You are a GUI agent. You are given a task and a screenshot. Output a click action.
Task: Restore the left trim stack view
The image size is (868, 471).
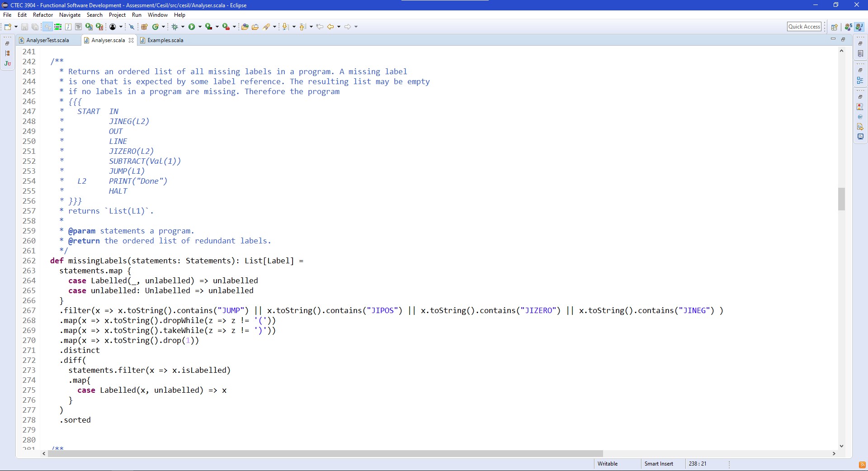[7, 43]
